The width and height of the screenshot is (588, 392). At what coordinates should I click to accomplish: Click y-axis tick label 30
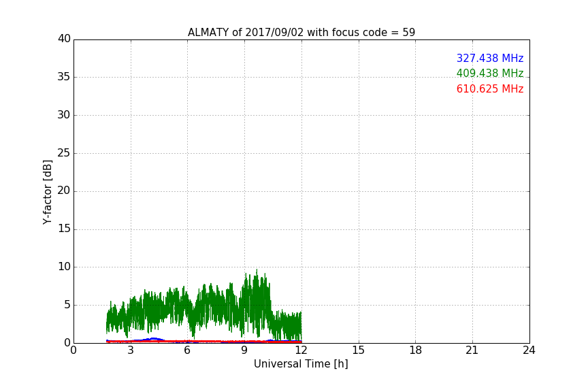[x=64, y=115]
